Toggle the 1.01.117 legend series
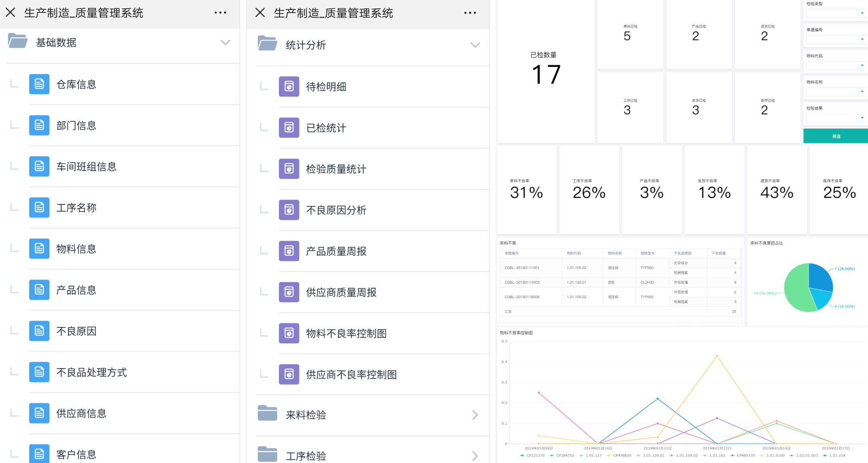The width and height of the screenshot is (868, 463). [590, 455]
